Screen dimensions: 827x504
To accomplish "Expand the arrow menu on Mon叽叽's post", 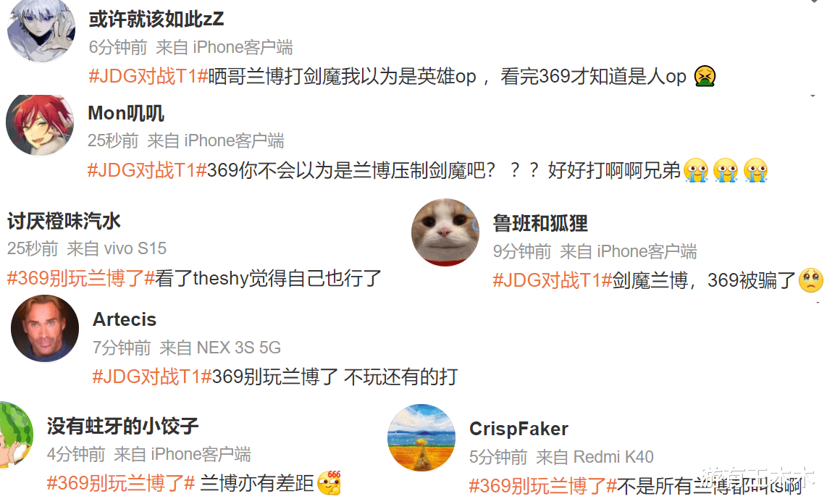I will [x=813, y=96].
